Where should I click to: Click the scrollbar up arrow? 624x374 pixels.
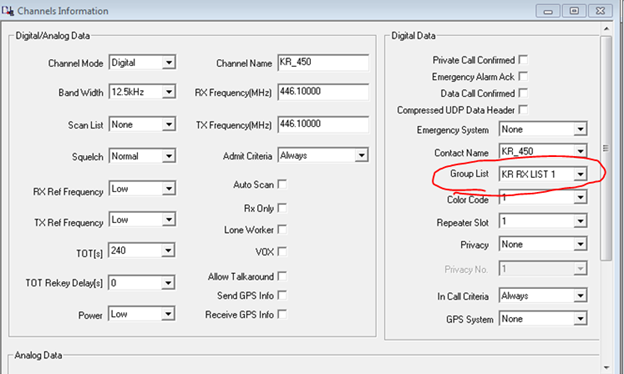coord(606,29)
